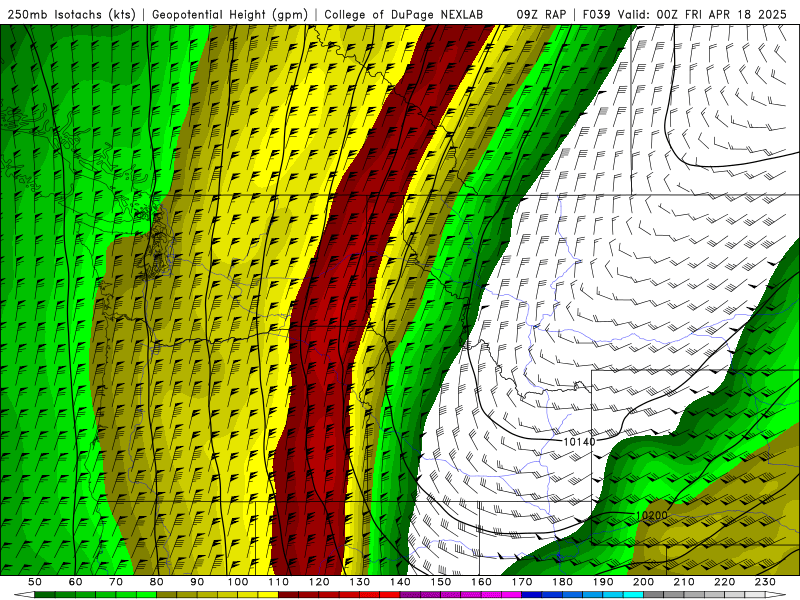Click the '220' value on the color scale
The height and width of the screenshot is (600, 800).
(x=725, y=582)
